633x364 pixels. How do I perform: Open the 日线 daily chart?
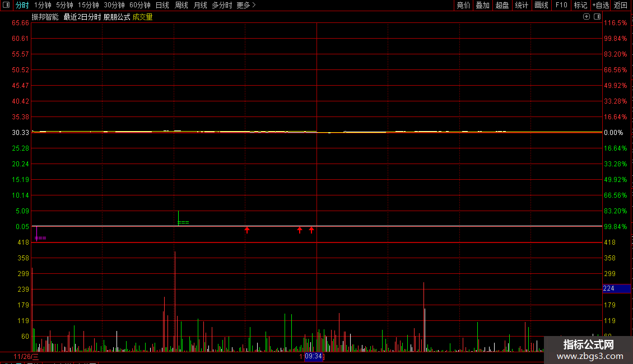[162, 5]
